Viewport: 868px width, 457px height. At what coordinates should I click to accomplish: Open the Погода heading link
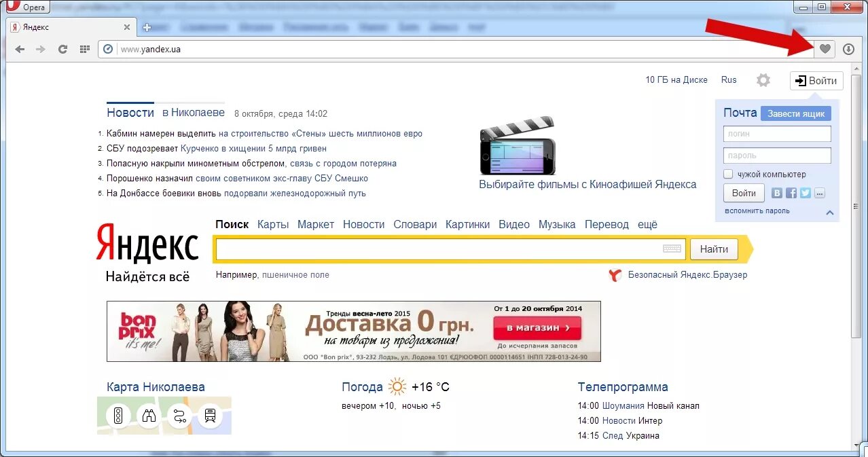(x=362, y=387)
